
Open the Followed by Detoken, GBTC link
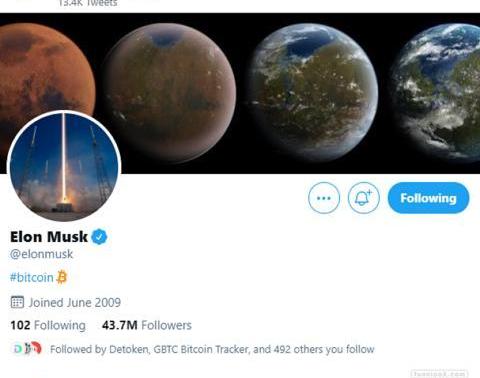(212, 349)
